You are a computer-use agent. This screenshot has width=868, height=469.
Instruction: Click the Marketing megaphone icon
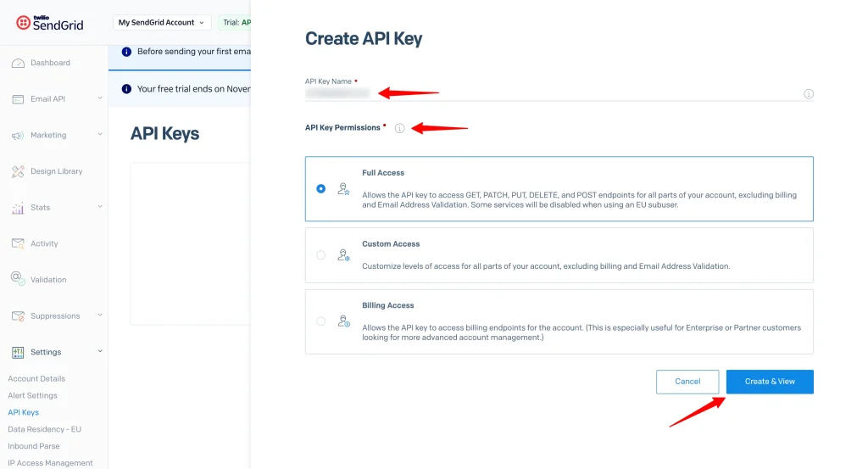[18, 136]
